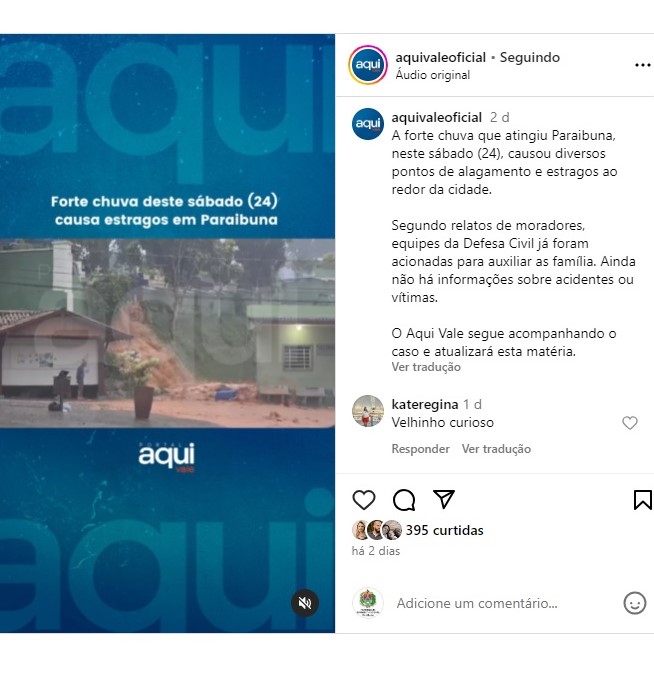Open kateregina username link
654x675 pixels.
425,404
